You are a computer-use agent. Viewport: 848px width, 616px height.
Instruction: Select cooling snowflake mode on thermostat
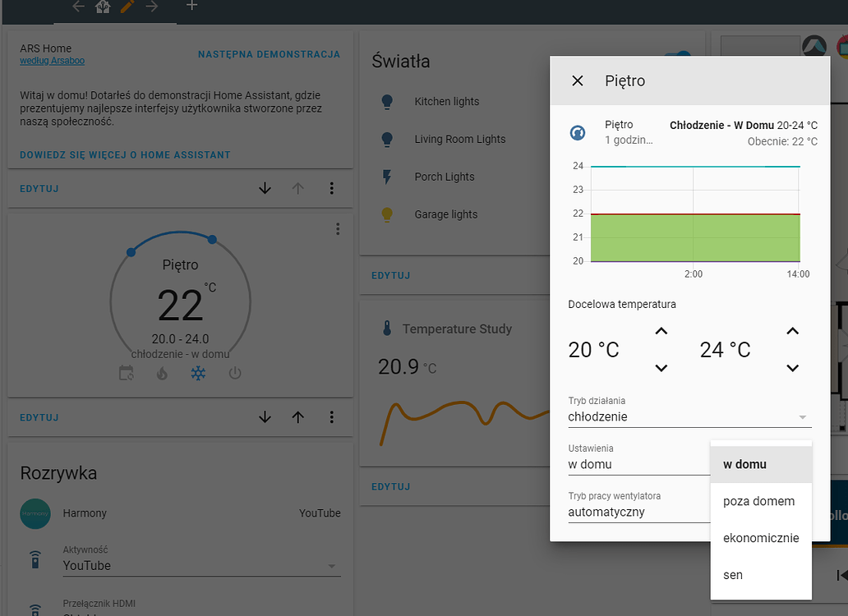(x=198, y=373)
